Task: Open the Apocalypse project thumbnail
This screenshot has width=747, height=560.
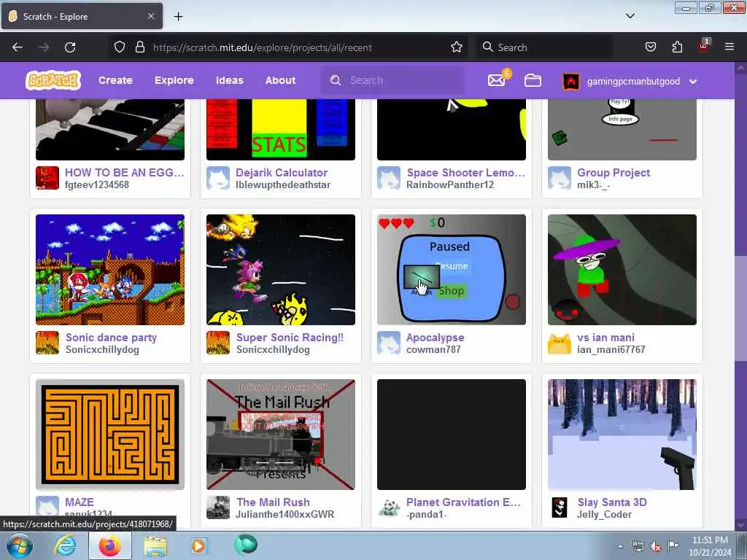Action: (451, 270)
